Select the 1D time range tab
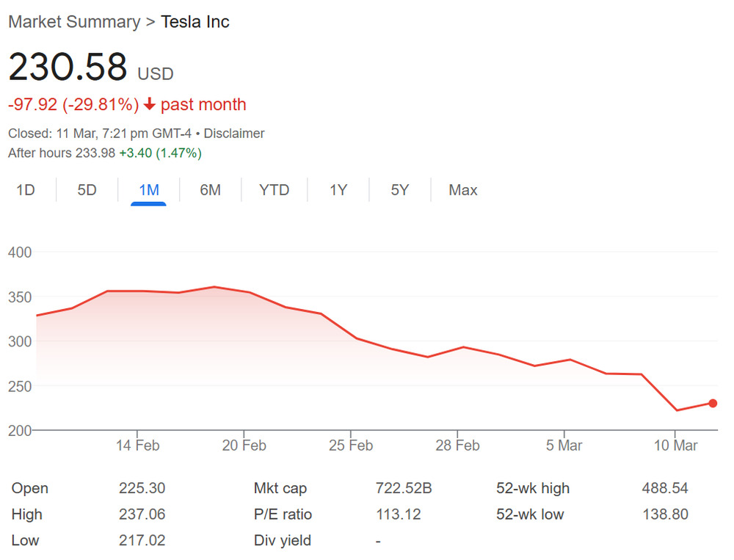The image size is (734, 560). pyautogui.click(x=26, y=190)
